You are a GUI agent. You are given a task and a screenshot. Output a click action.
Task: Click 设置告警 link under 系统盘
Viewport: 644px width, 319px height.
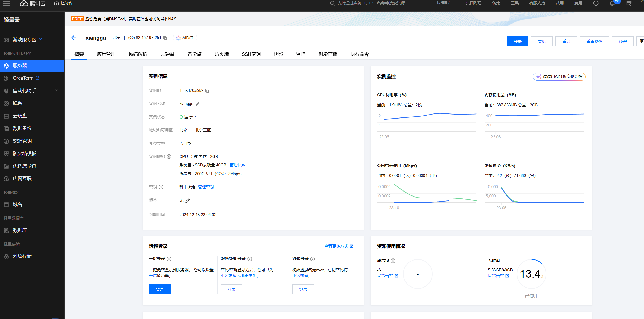click(x=498, y=276)
